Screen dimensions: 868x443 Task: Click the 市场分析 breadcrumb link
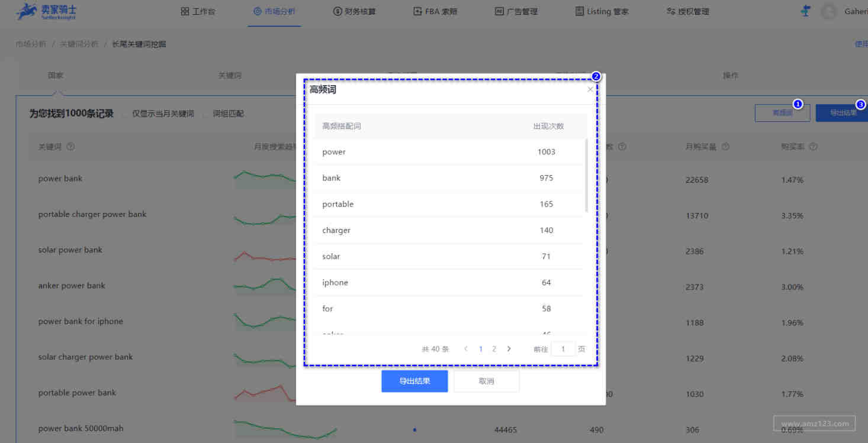[31, 44]
